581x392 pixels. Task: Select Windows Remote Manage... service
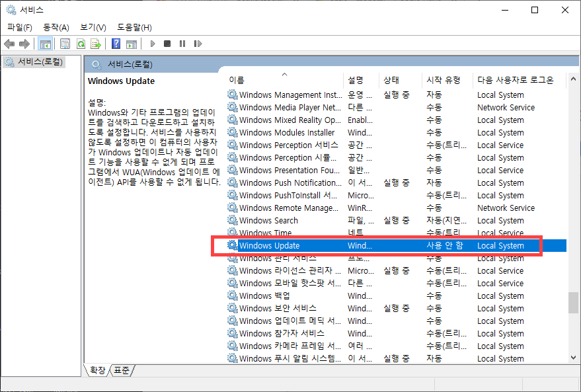397,208
